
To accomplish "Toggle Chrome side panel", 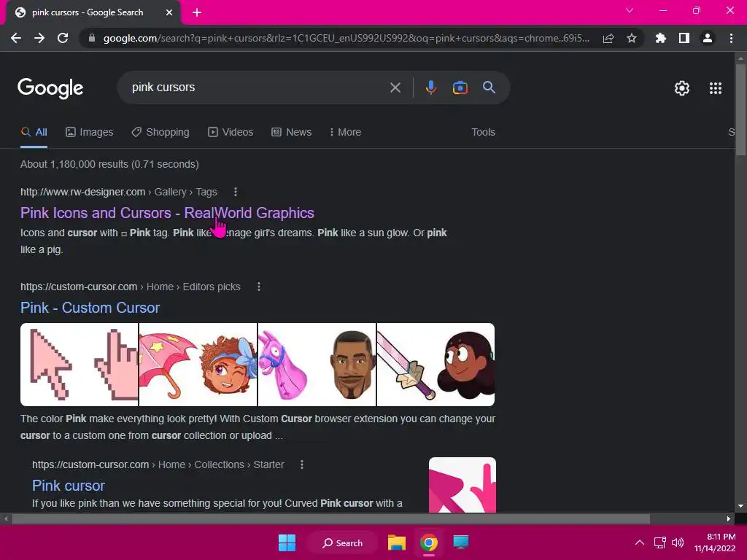I will pyautogui.click(x=684, y=38).
